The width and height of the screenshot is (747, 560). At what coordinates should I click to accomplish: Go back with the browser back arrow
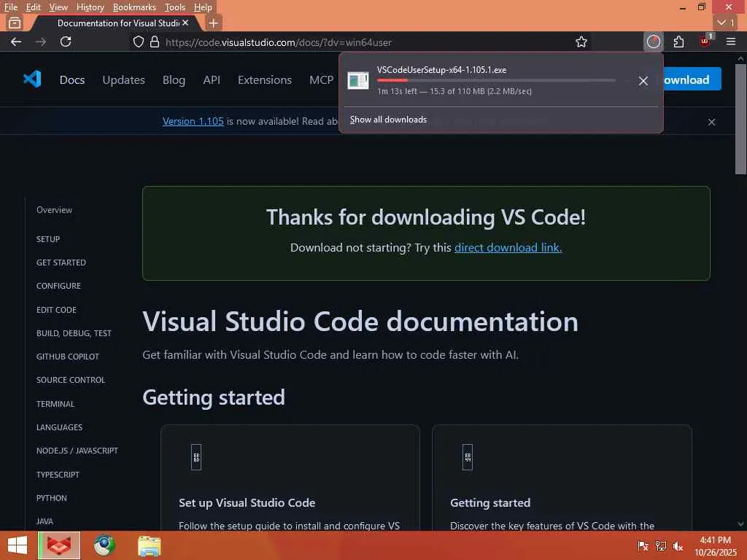click(16, 42)
